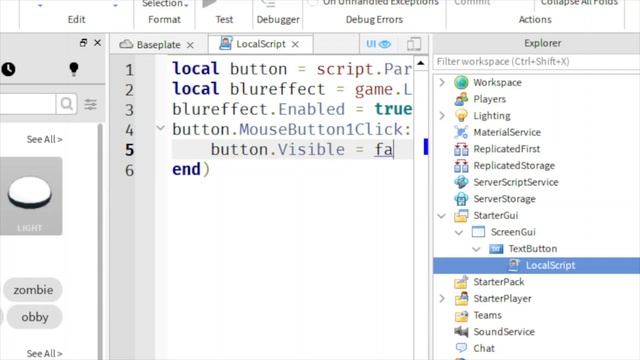The height and width of the screenshot is (360, 640).
Task: Click the Players icon in Explorer
Action: pos(461,99)
